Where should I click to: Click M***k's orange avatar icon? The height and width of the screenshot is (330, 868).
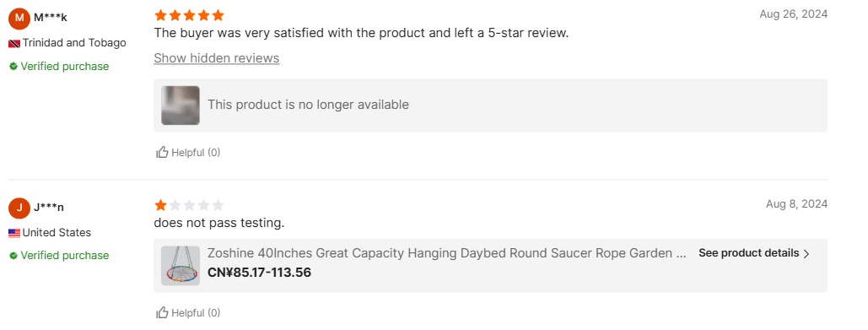19,19
